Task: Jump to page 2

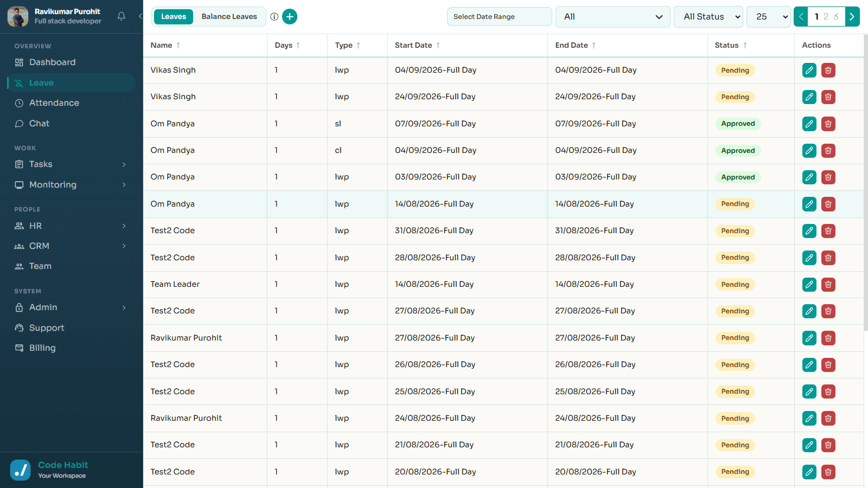Action: coord(826,17)
